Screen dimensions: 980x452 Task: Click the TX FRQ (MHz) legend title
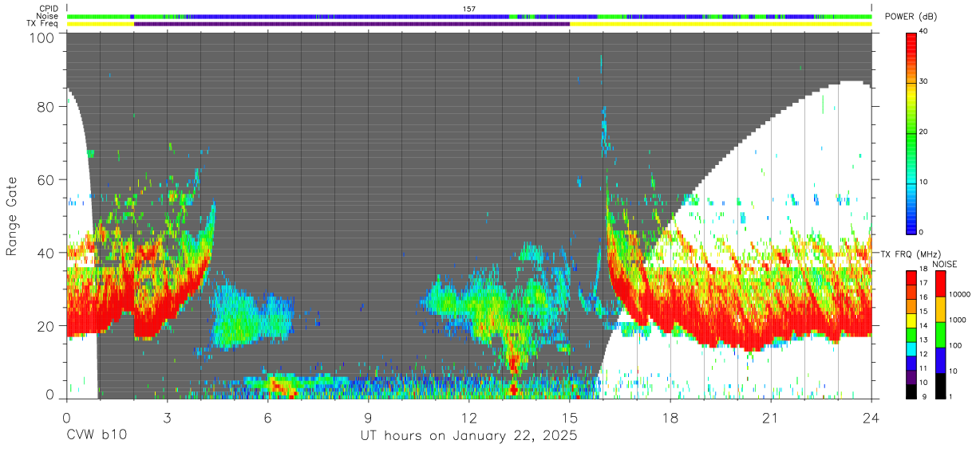coord(913,254)
